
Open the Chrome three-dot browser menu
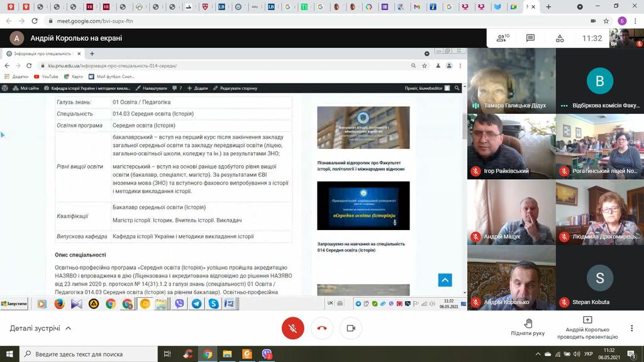636,21
